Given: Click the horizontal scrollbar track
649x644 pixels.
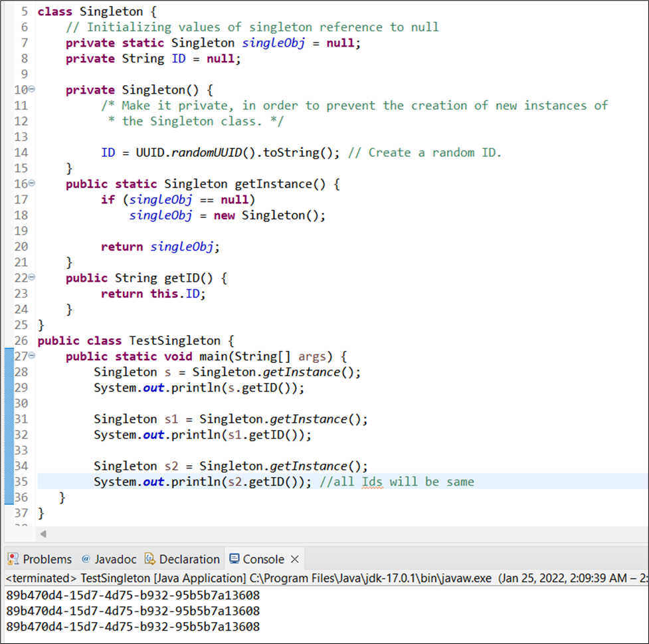Looking at the screenshot, I should 332,534.
